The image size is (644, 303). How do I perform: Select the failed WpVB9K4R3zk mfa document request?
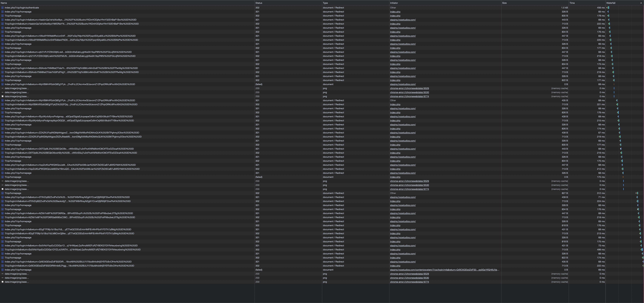coord(70,84)
